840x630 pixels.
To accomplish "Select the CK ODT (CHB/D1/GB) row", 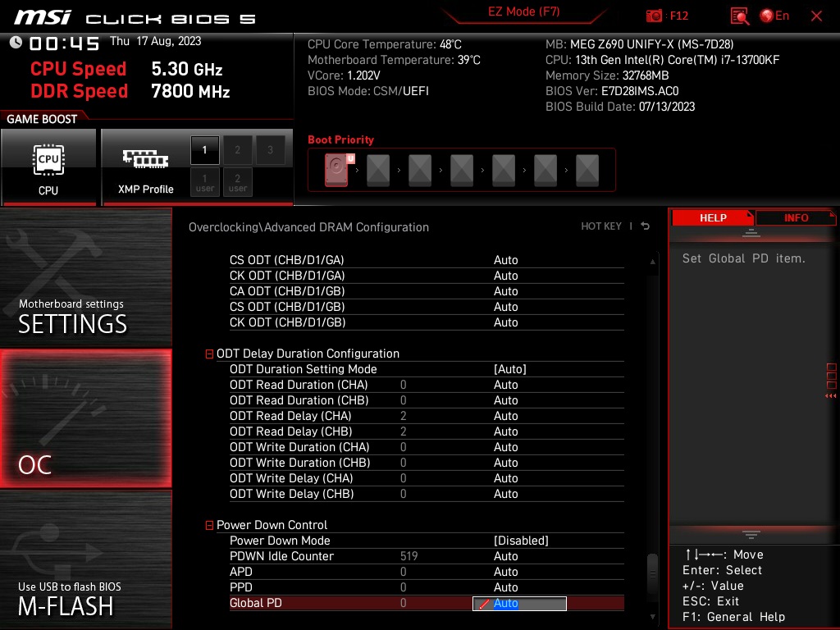I will (427, 322).
